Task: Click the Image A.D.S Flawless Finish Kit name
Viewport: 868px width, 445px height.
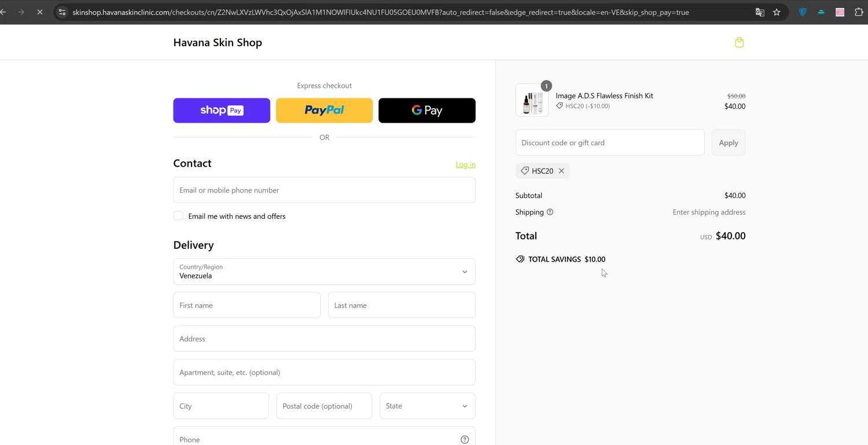Action: [x=604, y=95]
